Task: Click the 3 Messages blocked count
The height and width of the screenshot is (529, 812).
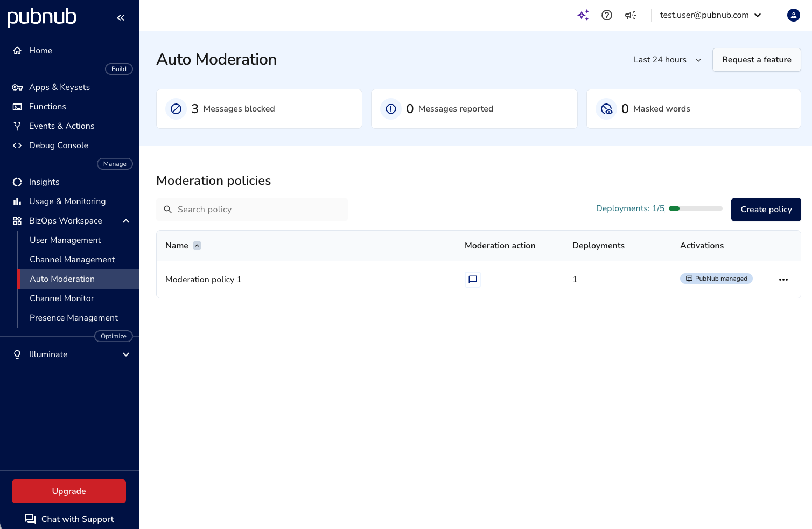Action: (x=195, y=109)
